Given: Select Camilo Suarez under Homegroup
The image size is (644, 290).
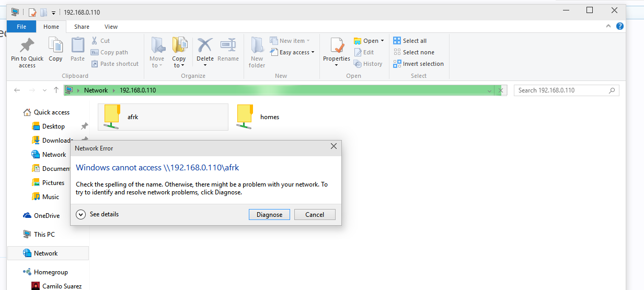Looking at the screenshot, I should (62, 286).
